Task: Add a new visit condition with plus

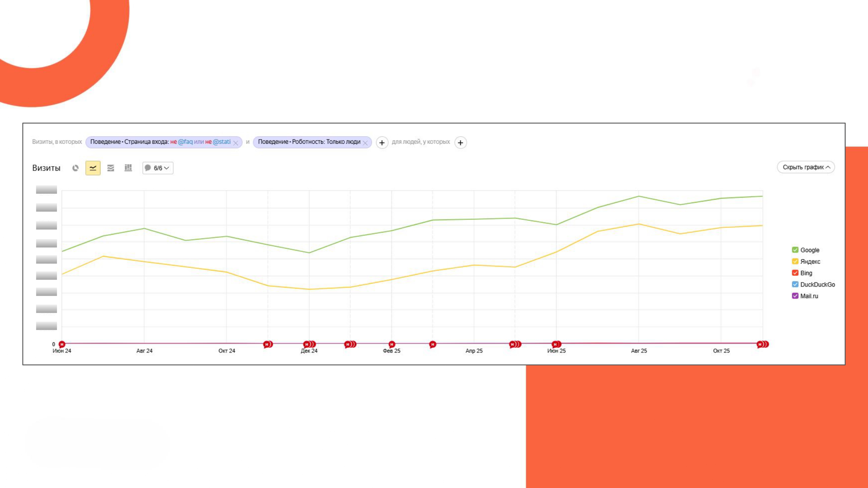Action: pyautogui.click(x=382, y=143)
